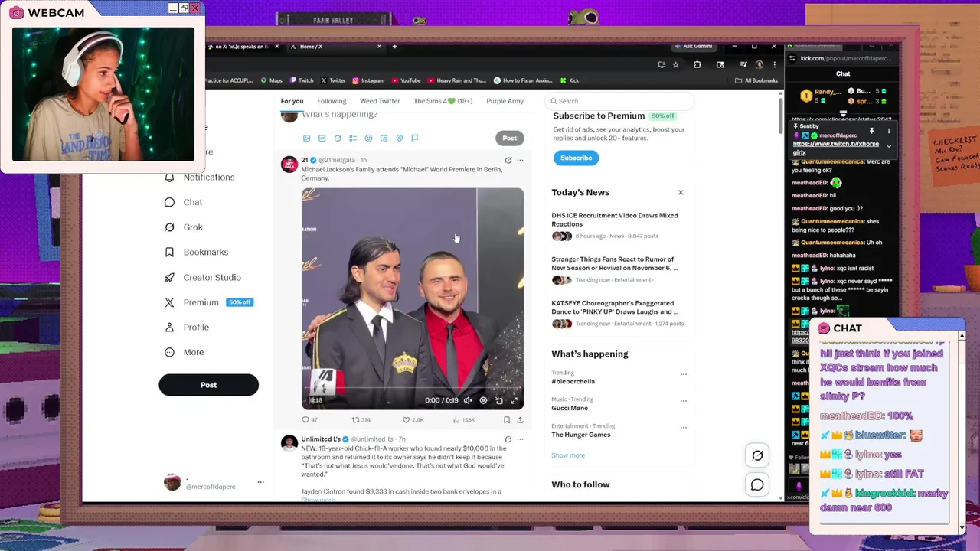Open a new browser tab

[394, 47]
